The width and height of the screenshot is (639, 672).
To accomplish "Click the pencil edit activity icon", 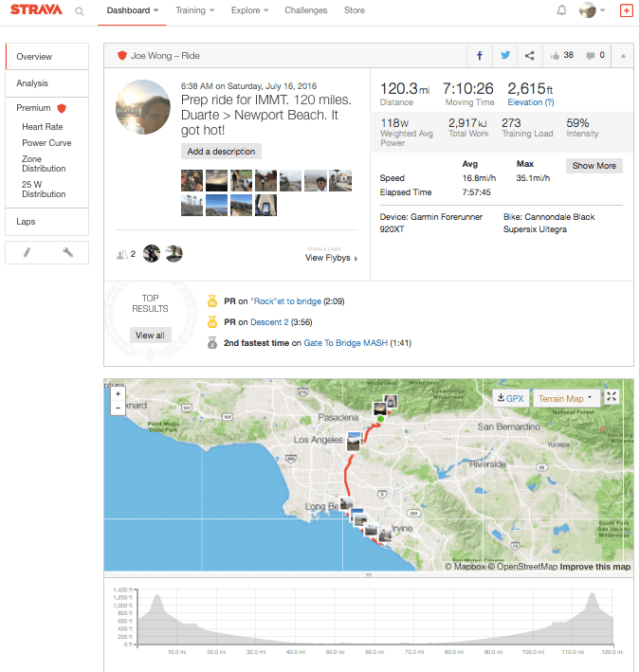I will (27, 252).
